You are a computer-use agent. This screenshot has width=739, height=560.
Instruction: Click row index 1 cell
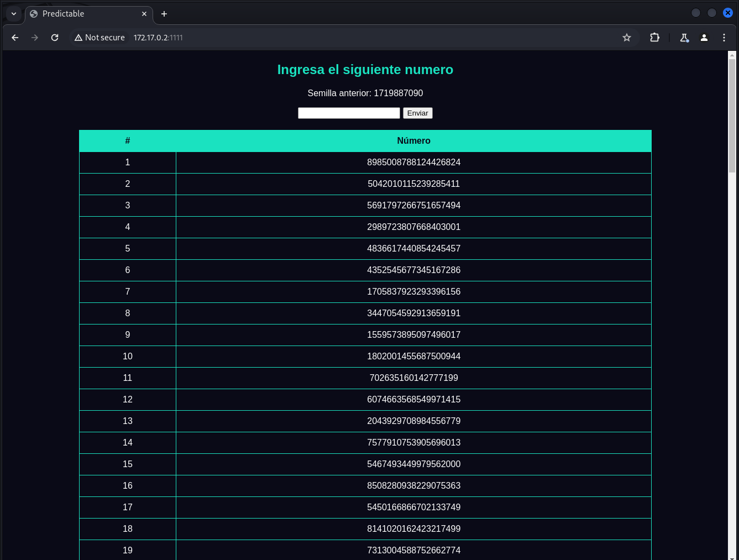[x=128, y=162]
